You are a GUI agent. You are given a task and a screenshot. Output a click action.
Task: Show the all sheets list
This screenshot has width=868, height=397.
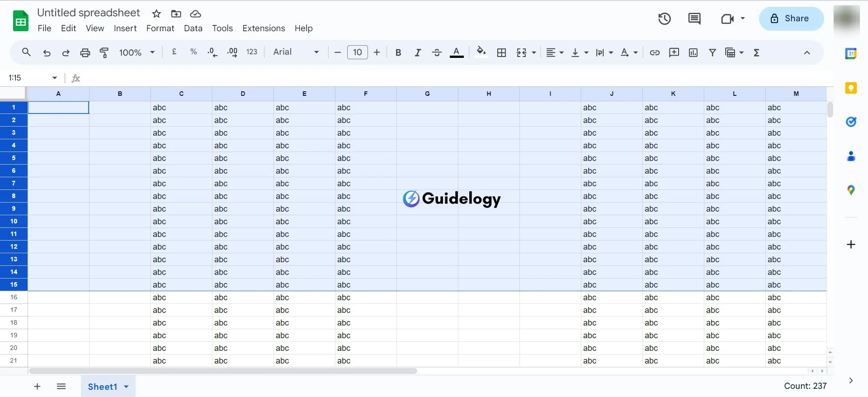[61, 386]
